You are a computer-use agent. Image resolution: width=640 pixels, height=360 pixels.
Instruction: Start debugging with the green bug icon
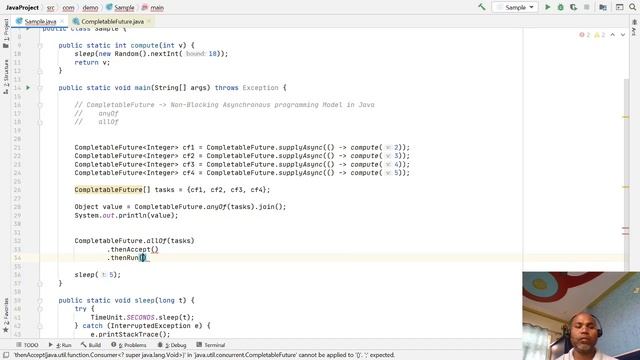(x=560, y=7)
